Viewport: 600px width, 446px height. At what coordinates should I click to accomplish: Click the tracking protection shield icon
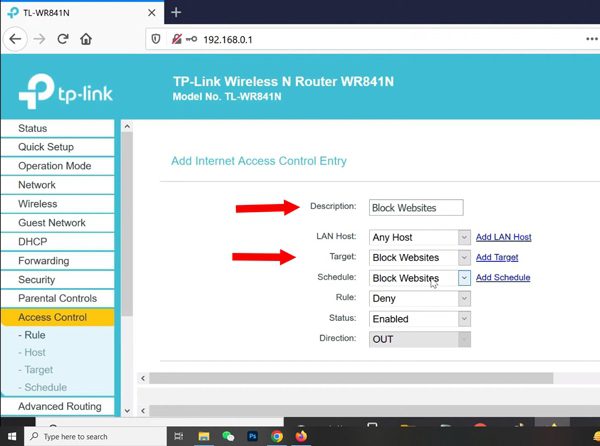tap(156, 39)
